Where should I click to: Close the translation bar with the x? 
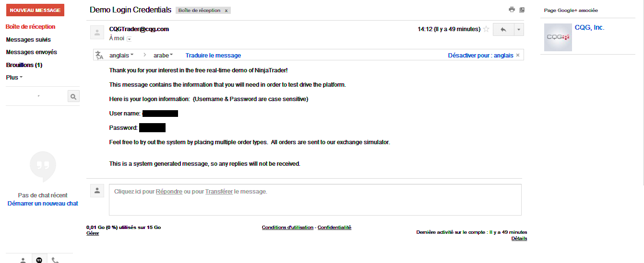click(x=518, y=56)
